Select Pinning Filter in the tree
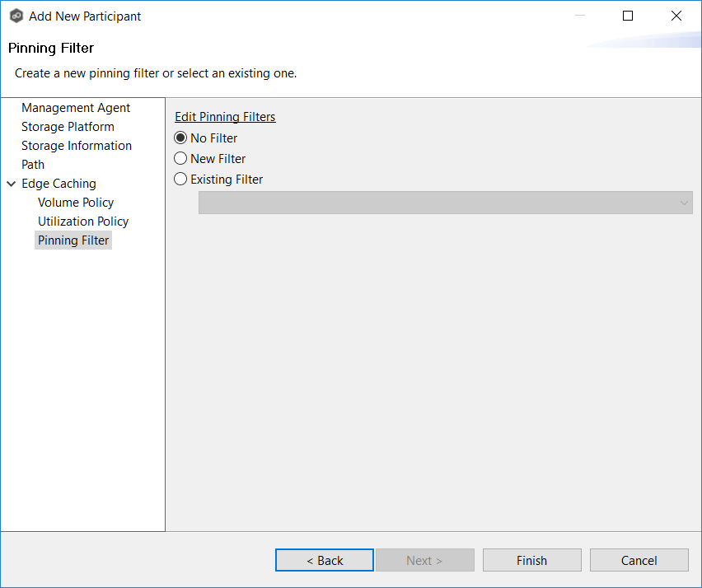This screenshot has width=702, height=588. click(x=73, y=240)
